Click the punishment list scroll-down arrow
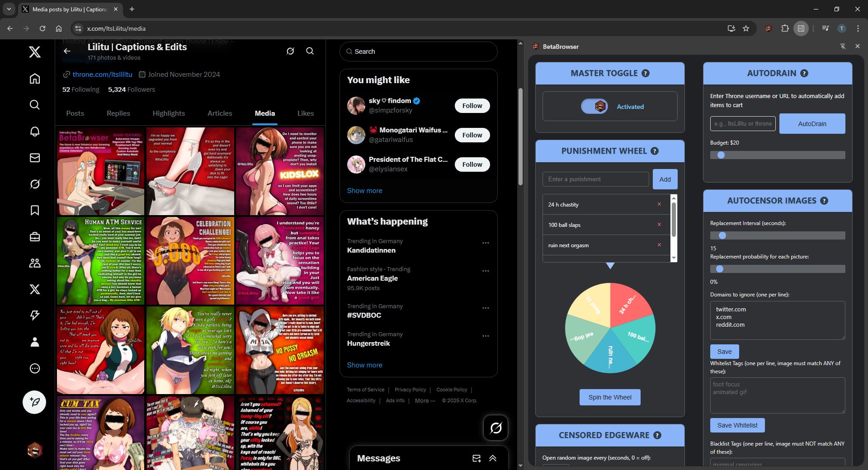 point(674,258)
